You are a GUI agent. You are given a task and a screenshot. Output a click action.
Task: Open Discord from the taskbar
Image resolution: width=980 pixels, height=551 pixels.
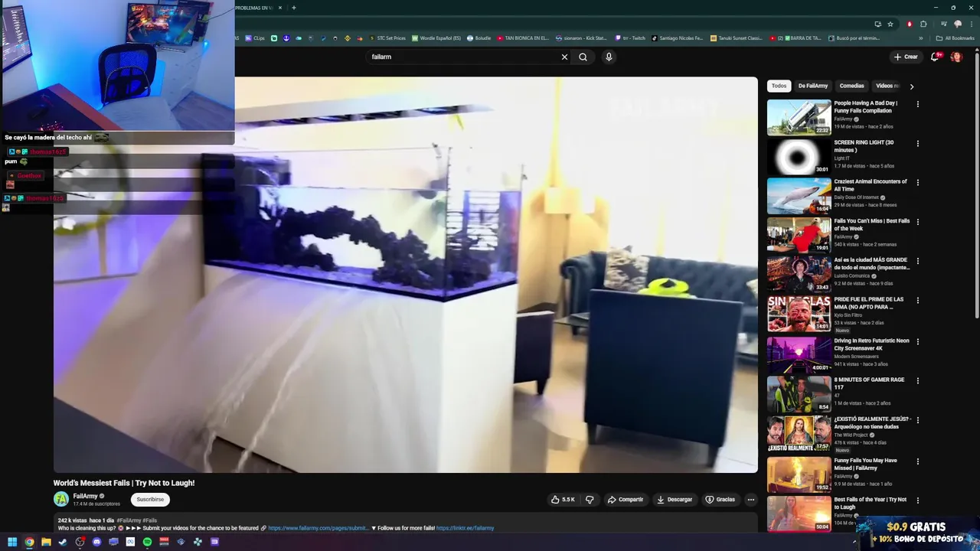96,542
